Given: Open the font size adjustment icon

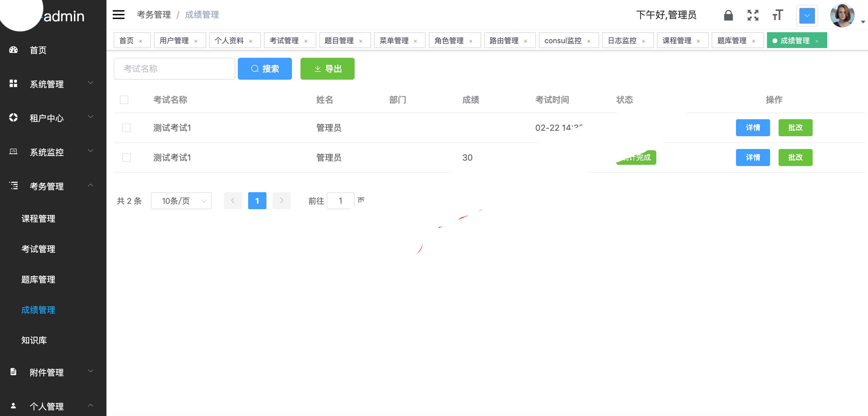Looking at the screenshot, I should [777, 15].
